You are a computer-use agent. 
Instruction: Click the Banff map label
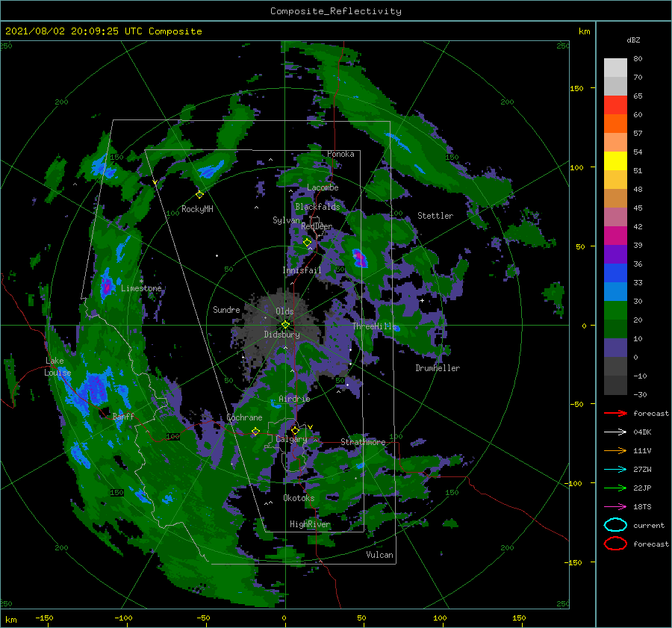123,416
